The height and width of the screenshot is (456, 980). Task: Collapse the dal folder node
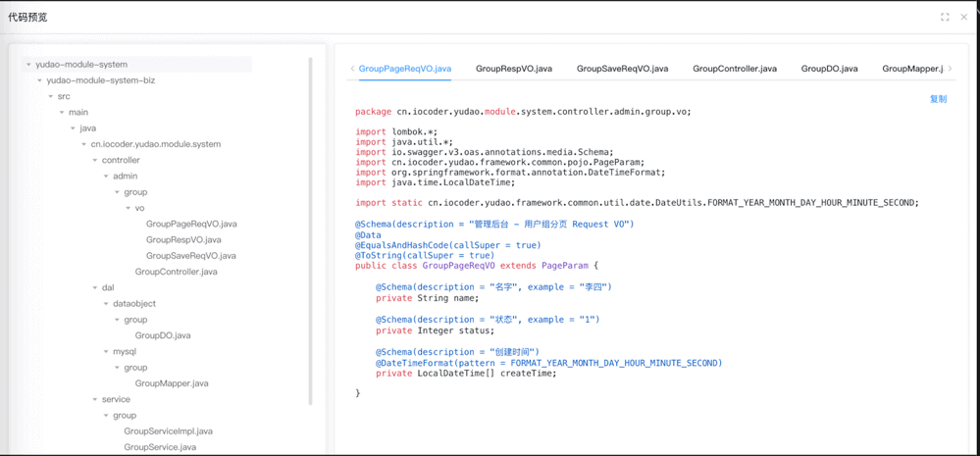click(95, 288)
